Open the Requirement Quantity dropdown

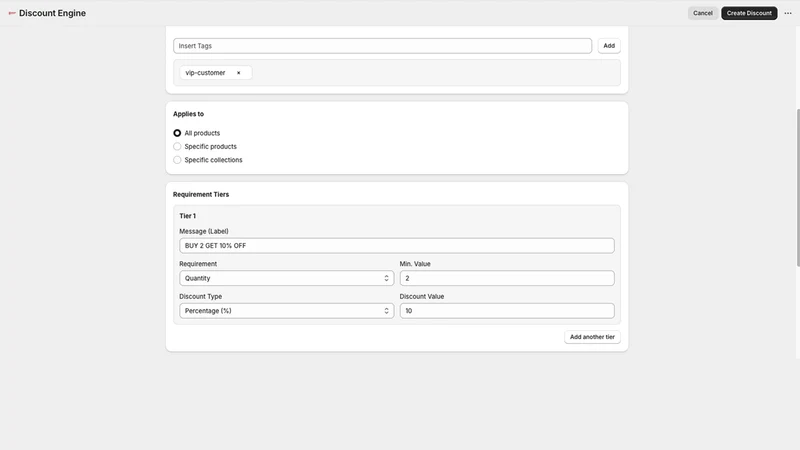tap(286, 278)
